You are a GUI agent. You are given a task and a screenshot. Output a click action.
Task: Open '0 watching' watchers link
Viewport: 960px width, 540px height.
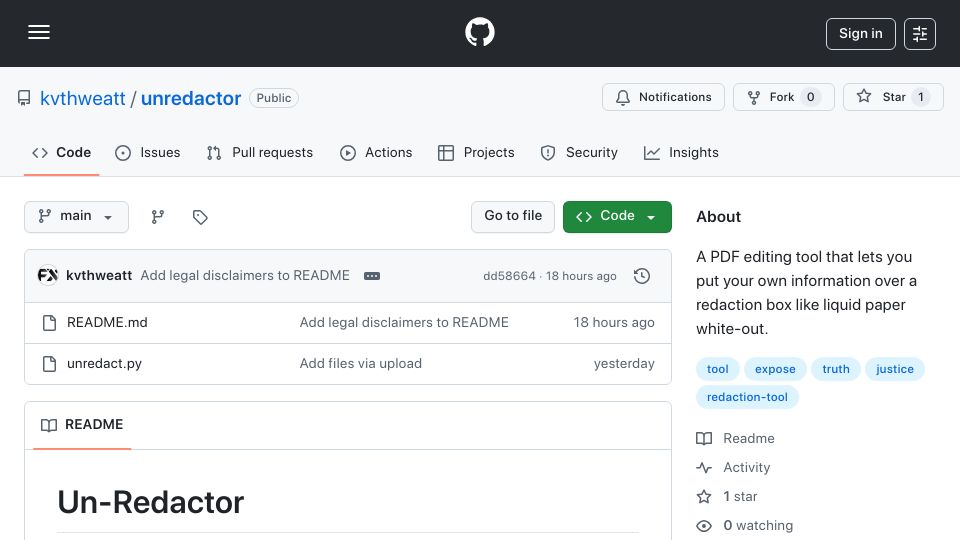tap(744, 526)
